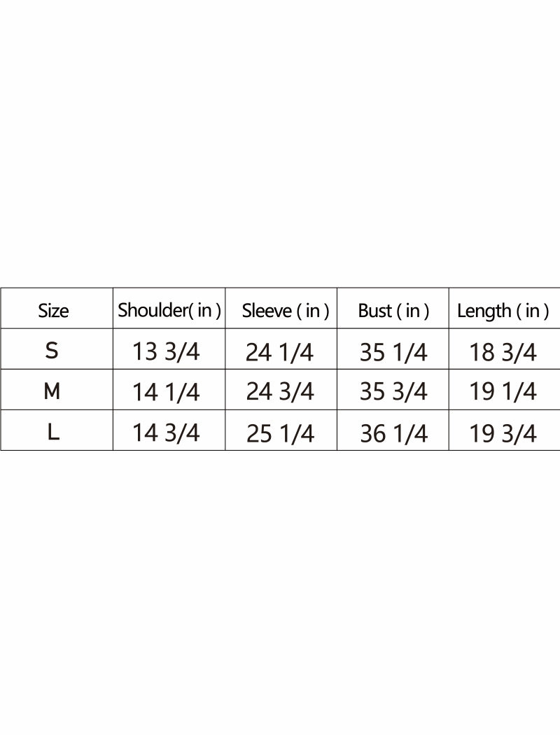Click the M size row label
The height and width of the screenshot is (735, 560).
click(x=52, y=391)
